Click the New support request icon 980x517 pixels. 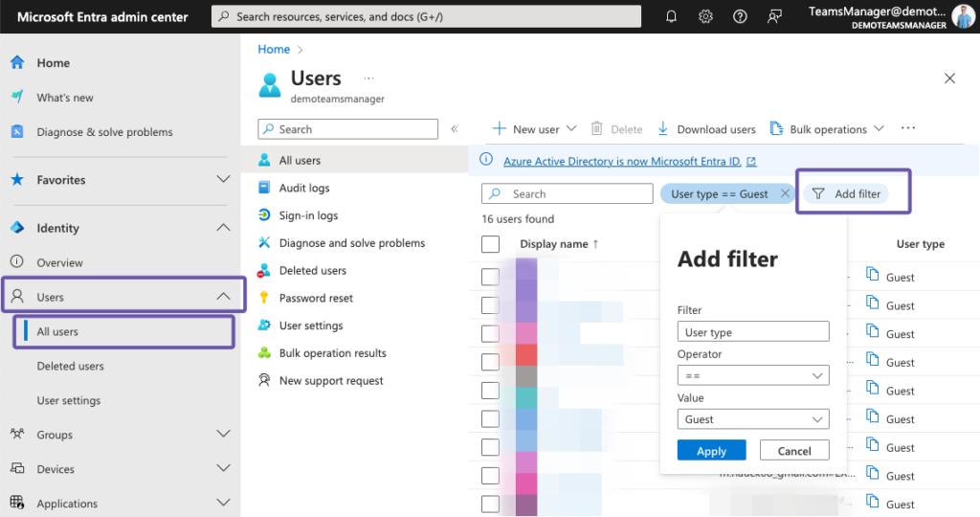pyautogui.click(x=264, y=380)
